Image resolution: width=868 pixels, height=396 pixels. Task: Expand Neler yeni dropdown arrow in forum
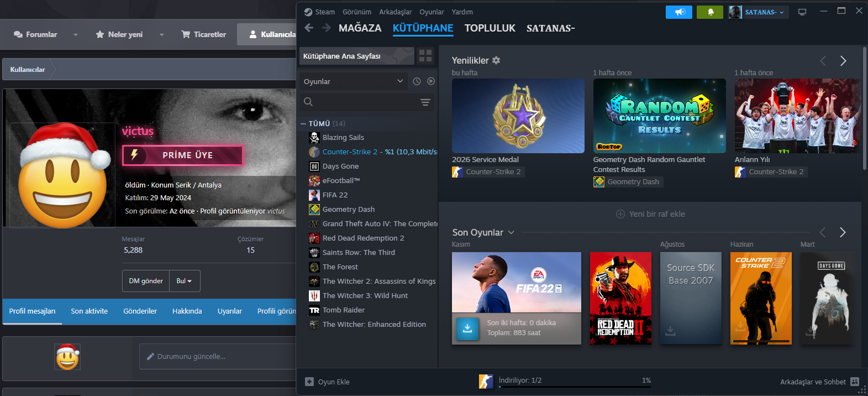162,34
